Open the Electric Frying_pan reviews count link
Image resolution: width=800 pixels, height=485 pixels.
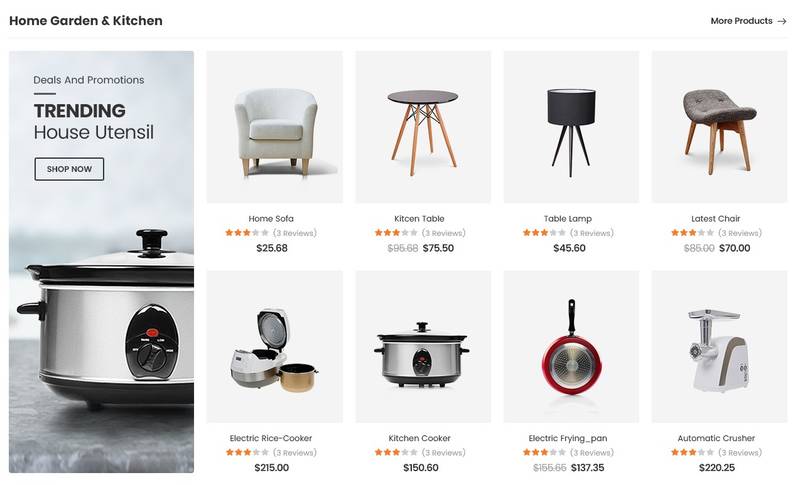click(x=592, y=453)
